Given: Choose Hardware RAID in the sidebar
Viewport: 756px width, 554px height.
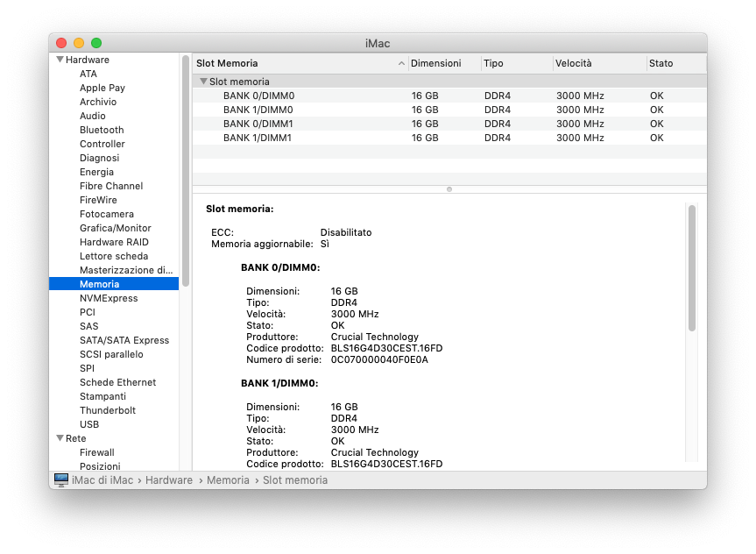Looking at the screenshot, I should tap(114, 242).
